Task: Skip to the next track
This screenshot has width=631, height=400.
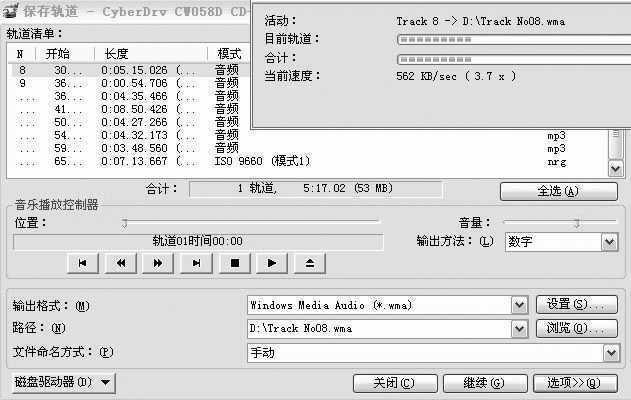Action: tap(196, 263)
